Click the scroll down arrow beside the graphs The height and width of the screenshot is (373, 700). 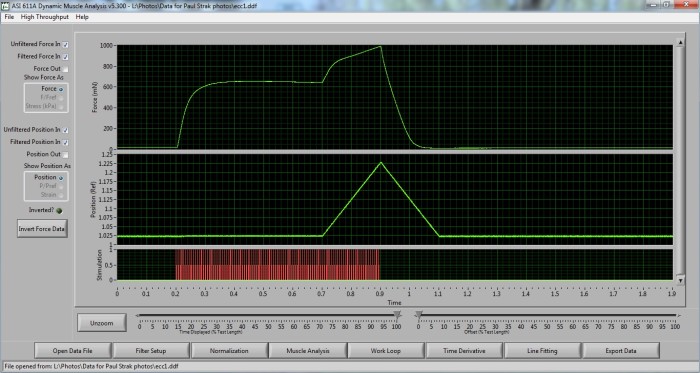click(680, 281)
